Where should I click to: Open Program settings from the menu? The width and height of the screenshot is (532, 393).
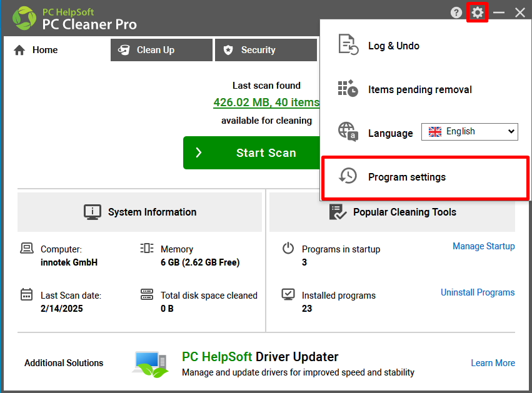tap(426, 177)
